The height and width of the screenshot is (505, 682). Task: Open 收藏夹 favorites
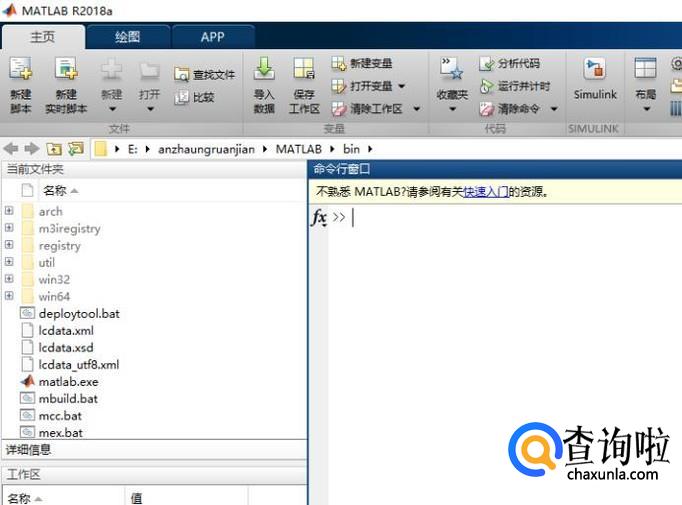point(452,78)
